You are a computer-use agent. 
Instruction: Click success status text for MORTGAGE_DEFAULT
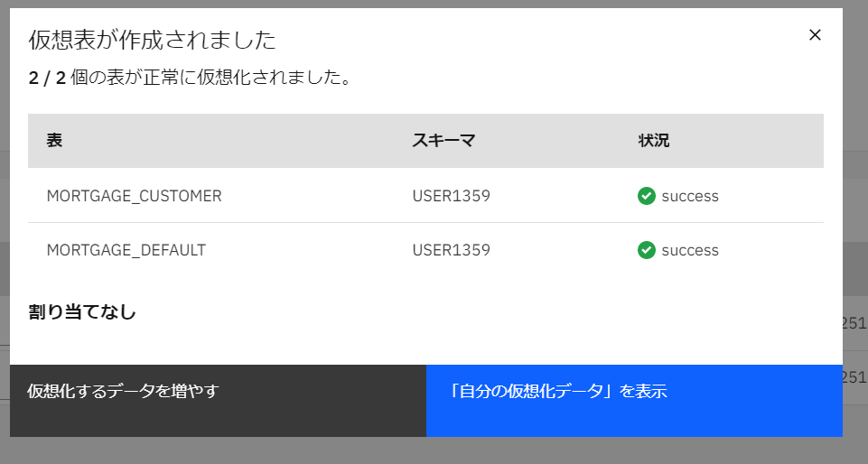pyautogui.click(x=690, y=251)
